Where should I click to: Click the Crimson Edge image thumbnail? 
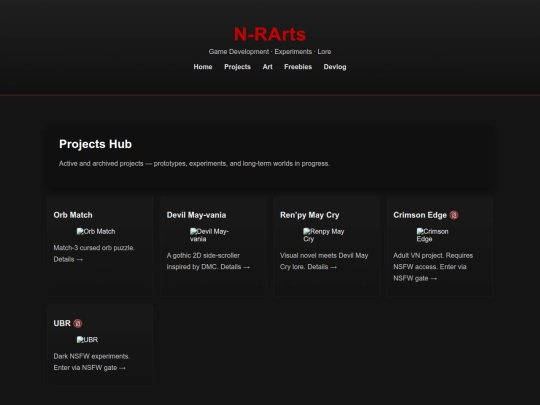(x=433, y=235)
